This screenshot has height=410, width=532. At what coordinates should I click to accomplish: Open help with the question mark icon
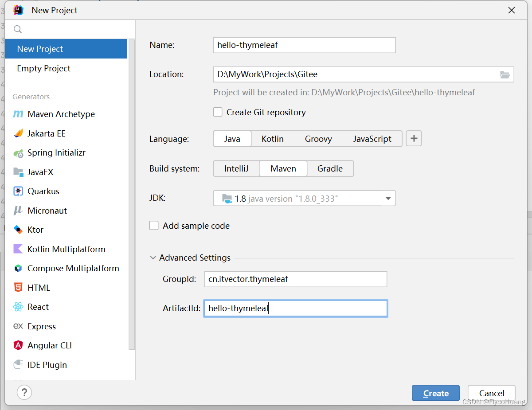coord(24,392)
